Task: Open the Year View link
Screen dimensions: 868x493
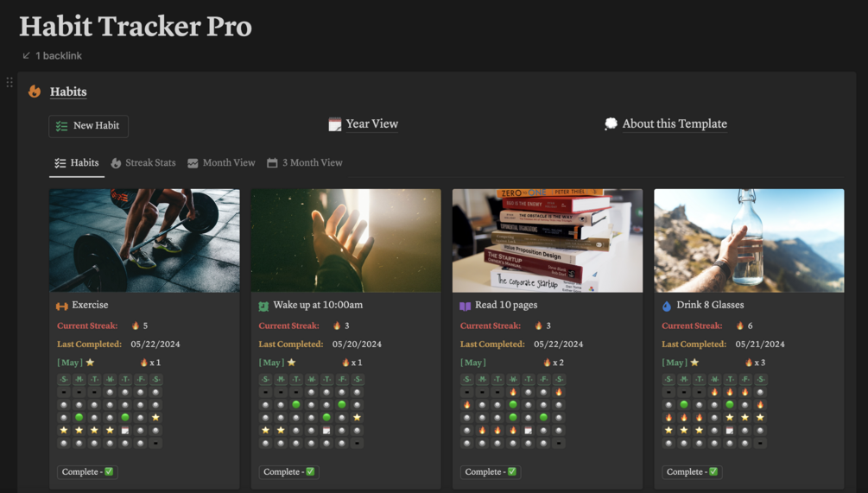Action: pyautogui.click(x=371, y=124)
